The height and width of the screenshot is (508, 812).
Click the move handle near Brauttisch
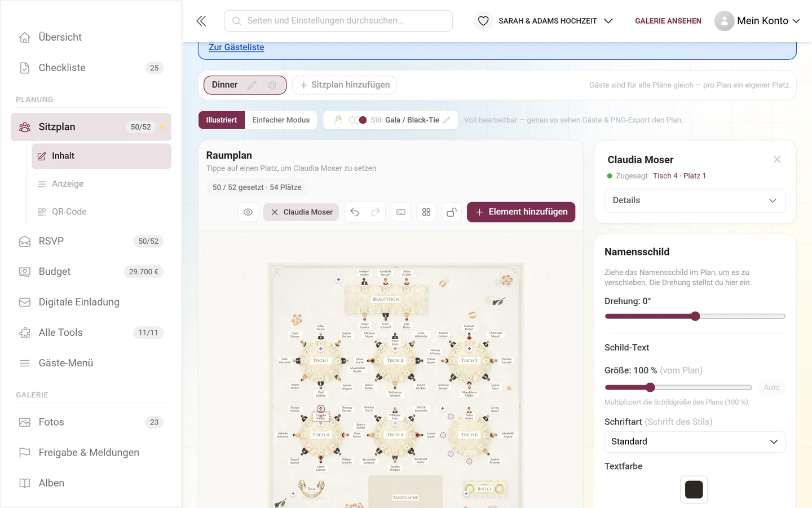[x=339, y=279]
